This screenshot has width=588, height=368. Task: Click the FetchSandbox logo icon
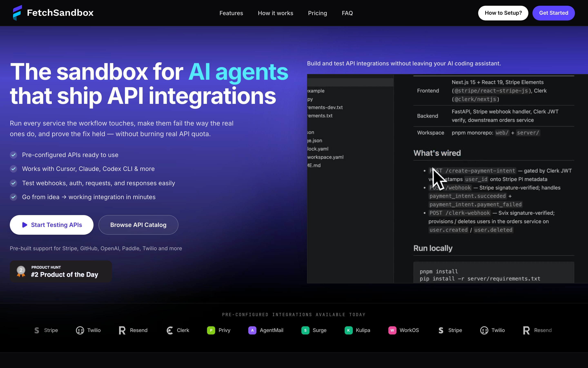click(x=18, y=13)
